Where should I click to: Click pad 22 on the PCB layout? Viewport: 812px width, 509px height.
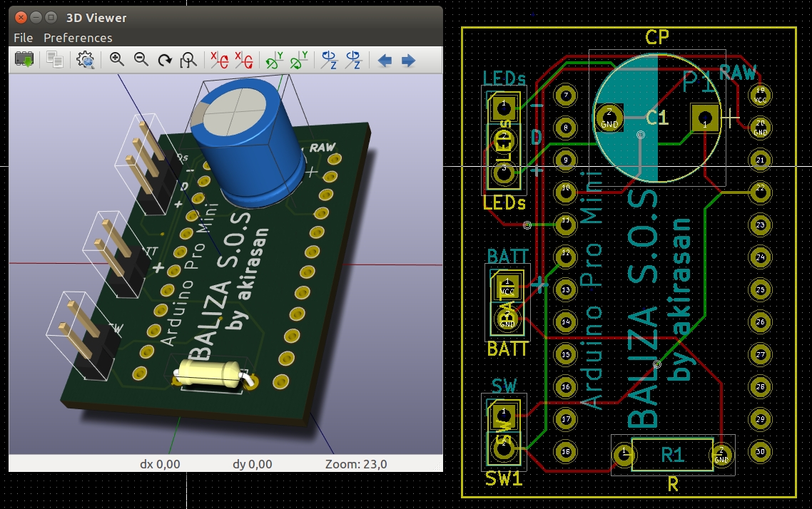760,192
